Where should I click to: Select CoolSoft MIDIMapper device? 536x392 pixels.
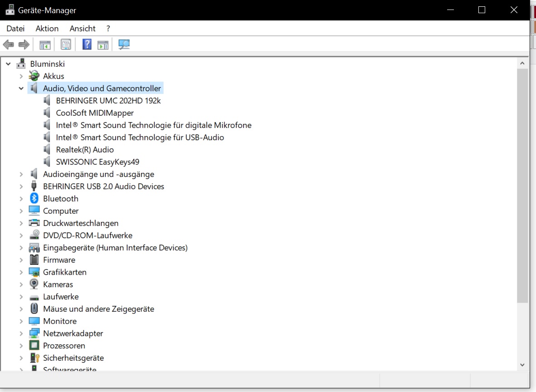tap(95, 113)
